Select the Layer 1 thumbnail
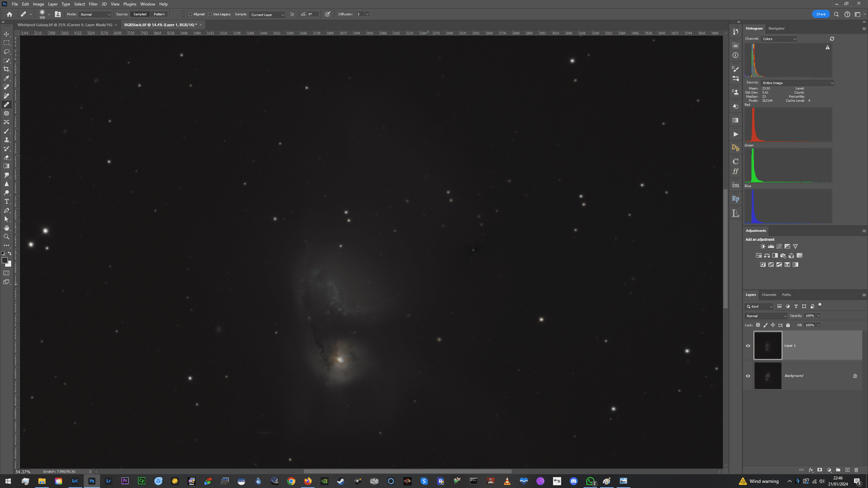This screenshot has width=868, height=488. click(x=768, y=346)
